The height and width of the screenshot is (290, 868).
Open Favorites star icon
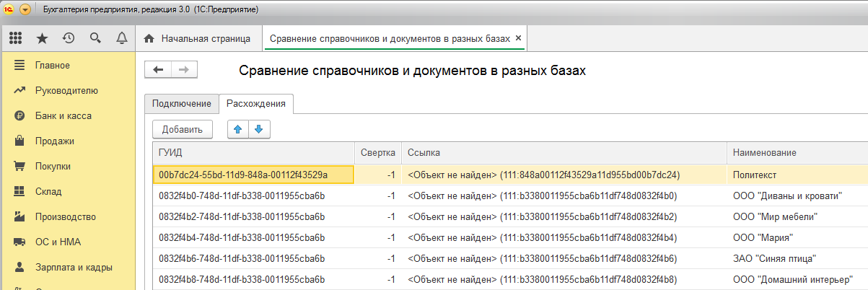click(42, 38)
